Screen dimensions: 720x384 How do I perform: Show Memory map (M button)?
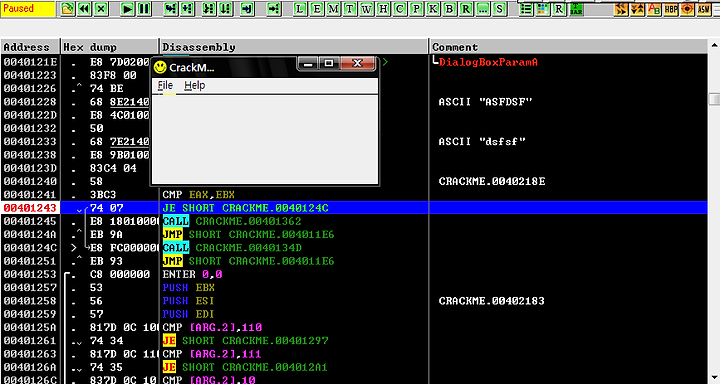tap(333, 9)
